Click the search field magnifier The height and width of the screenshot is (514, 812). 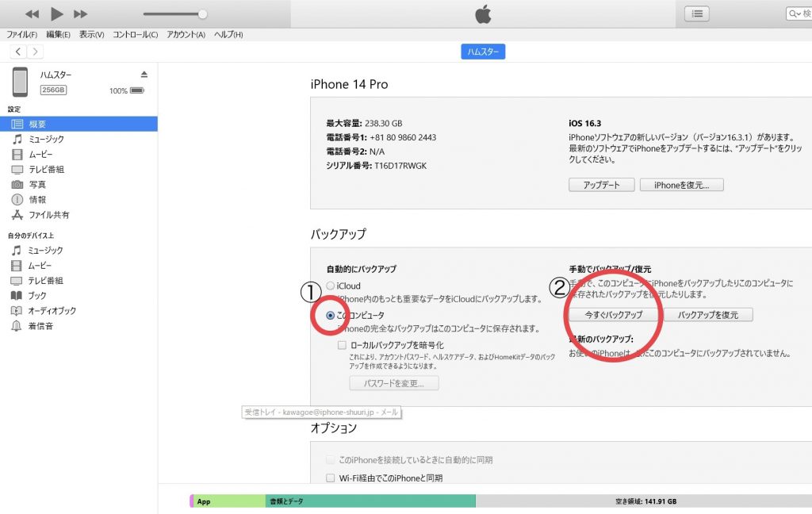(x=793, y=14)
